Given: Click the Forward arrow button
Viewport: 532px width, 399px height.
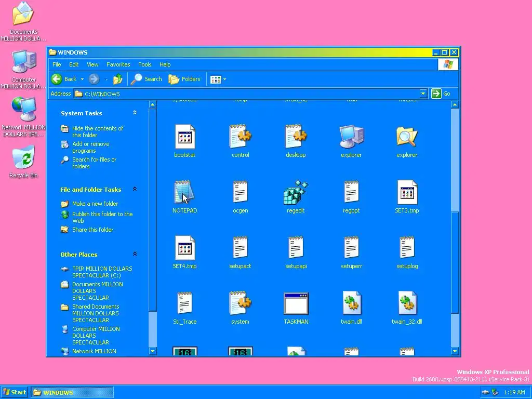Looking at the screenshot, I should click(x=94, y=79).
